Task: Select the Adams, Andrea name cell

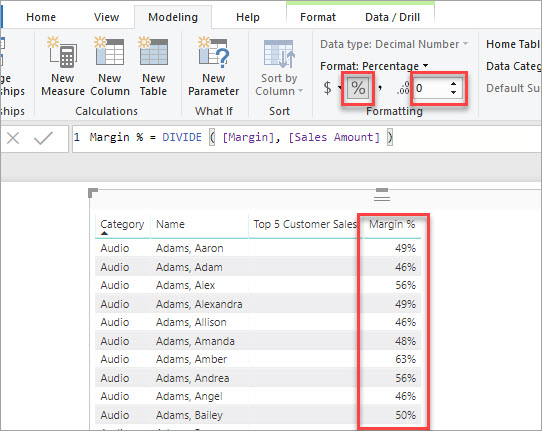Action: (x=193, y=378)
